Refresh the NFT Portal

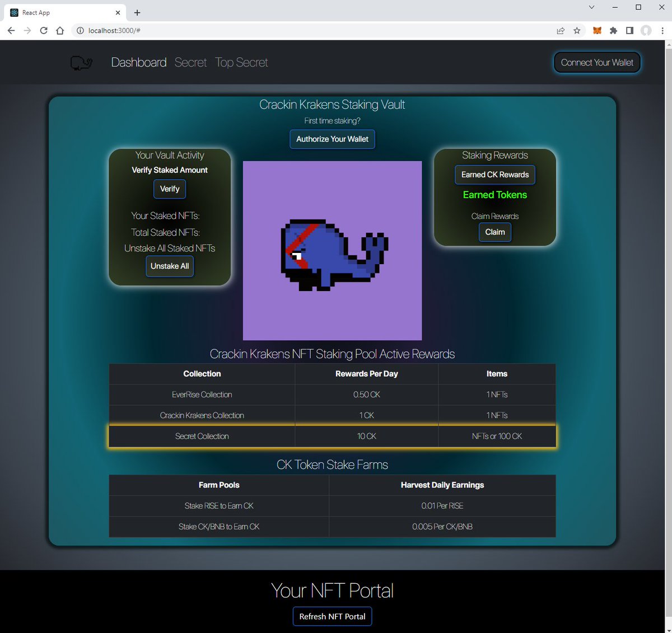pos(332,616)
